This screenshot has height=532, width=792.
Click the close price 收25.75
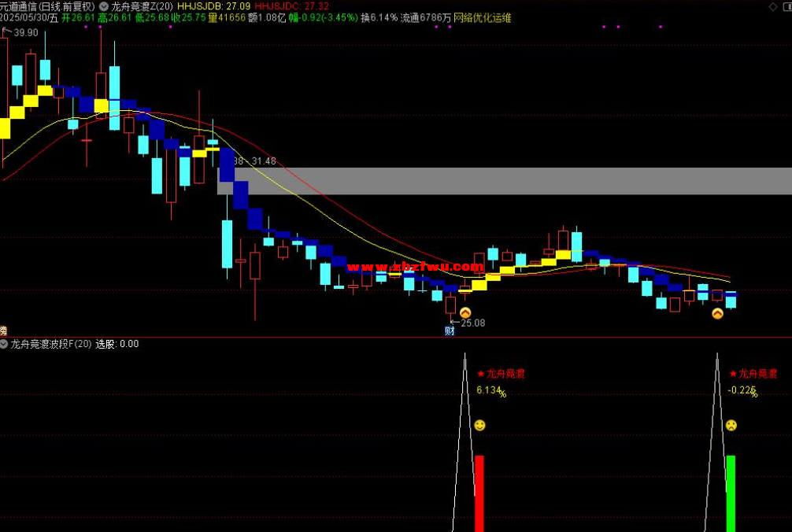coord(189,18)
